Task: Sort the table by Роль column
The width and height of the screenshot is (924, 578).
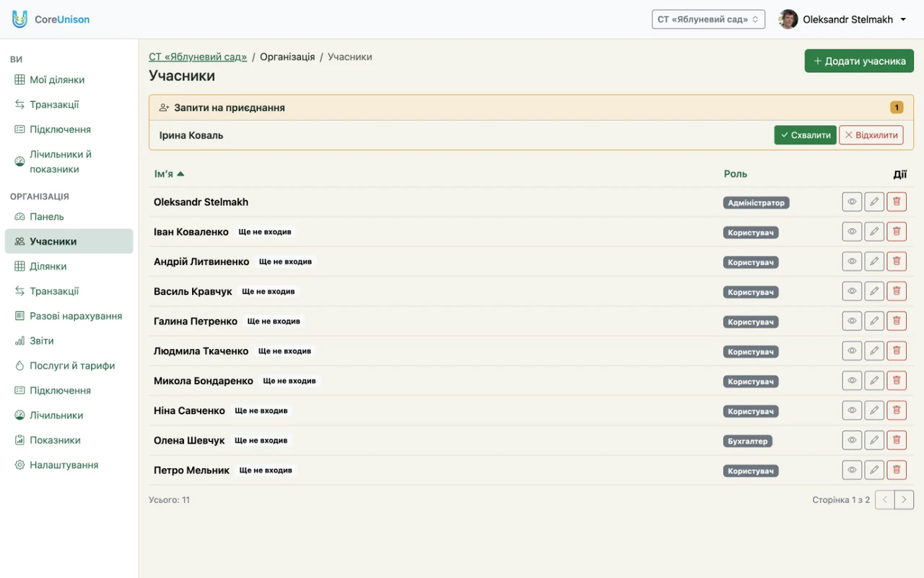Action: (x=736, y=174)
